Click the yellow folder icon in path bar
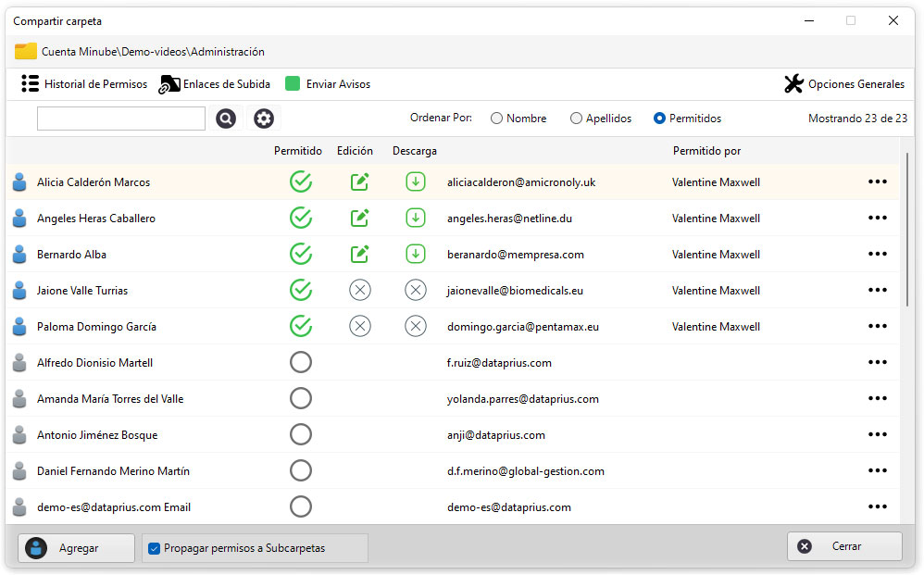 tap(25, 51)
